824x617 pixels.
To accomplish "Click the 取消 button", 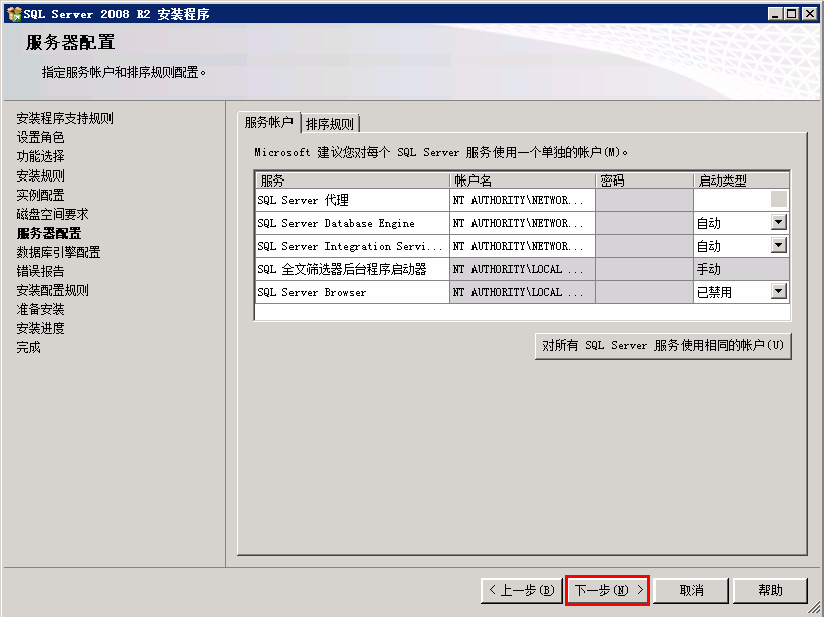I will coord(691,591).
